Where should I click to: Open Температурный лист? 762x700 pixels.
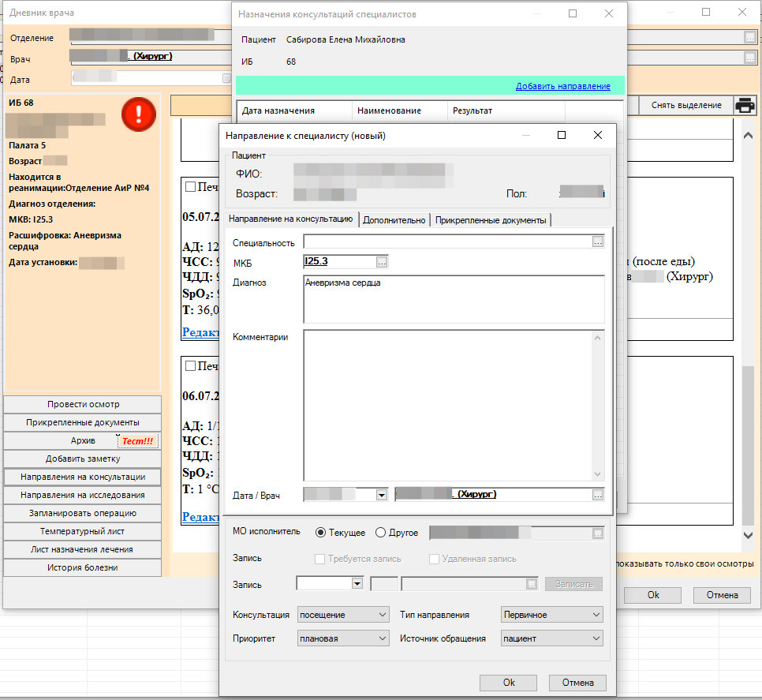tap(83, 531)
